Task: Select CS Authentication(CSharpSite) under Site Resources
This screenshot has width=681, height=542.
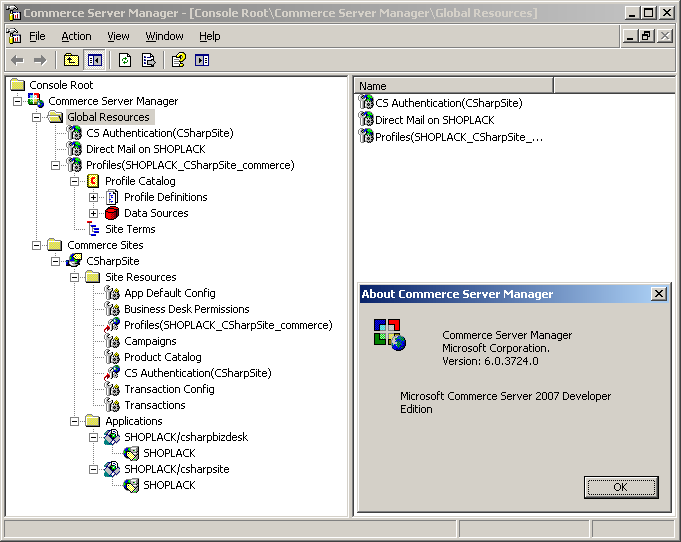Action: pyautogui.click(x=198, y=373)
